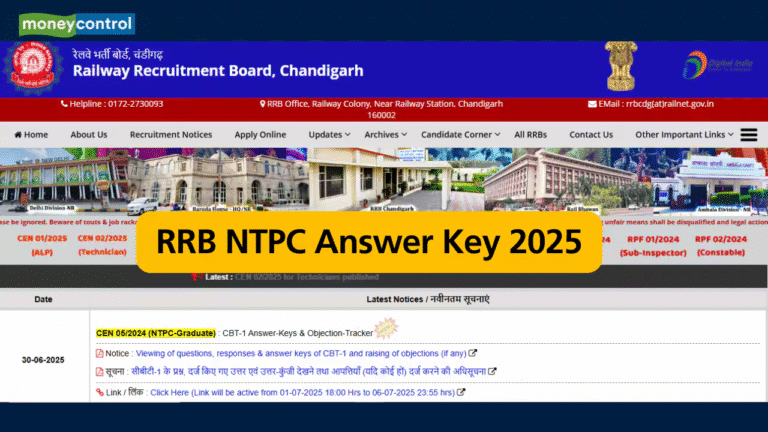Screen dimensions: 768x432
Task: Click the Baroda House banner photo
Action: point(218,180)
